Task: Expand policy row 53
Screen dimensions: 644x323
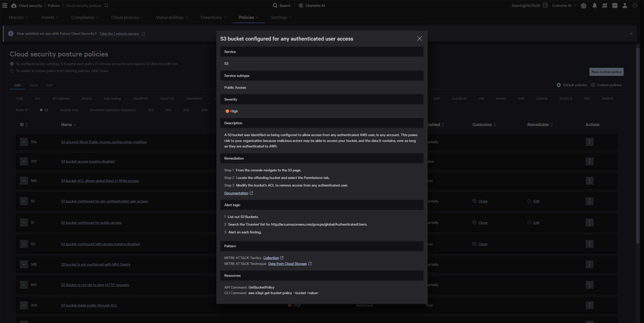Action: point(24,244)
